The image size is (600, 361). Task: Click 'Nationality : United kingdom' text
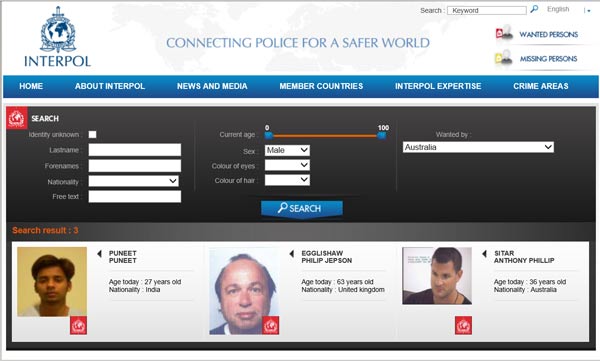[x=343, y=290]
